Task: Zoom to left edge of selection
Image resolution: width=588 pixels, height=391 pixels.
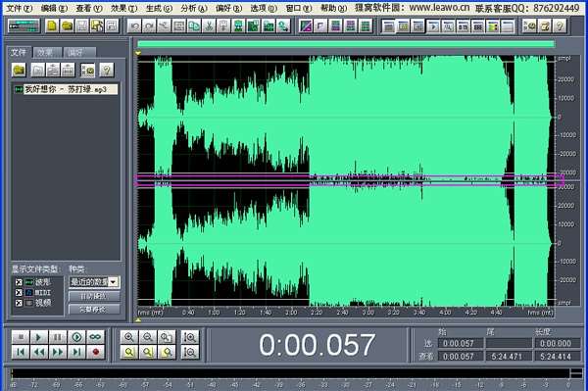Action: [148, 352]
